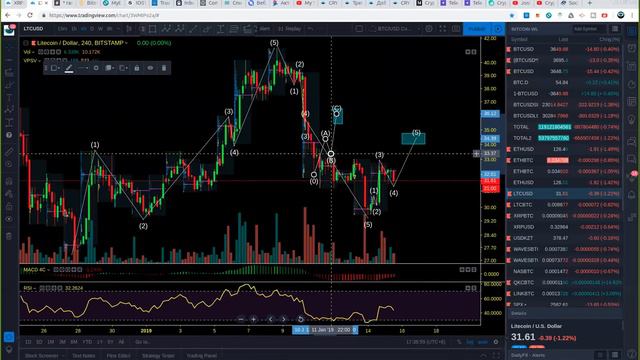640x360 pixels.
Task: Sort watchlist by Last column header
Action: click(x=563, y=40)
